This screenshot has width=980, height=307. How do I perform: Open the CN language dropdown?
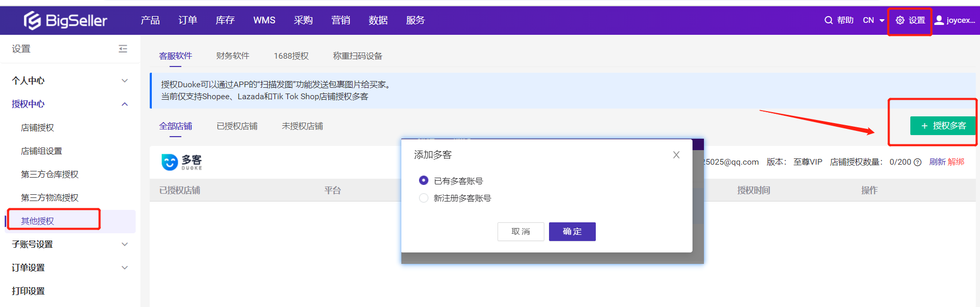click(x=873, y=20)
